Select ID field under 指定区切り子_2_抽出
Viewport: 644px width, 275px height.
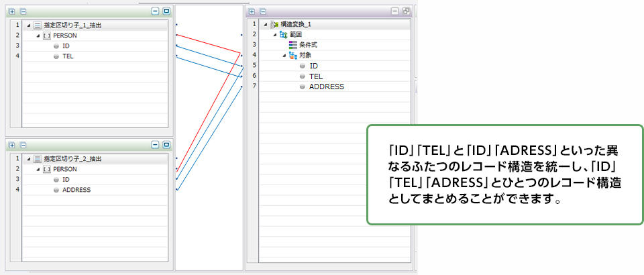click(66, 179)
